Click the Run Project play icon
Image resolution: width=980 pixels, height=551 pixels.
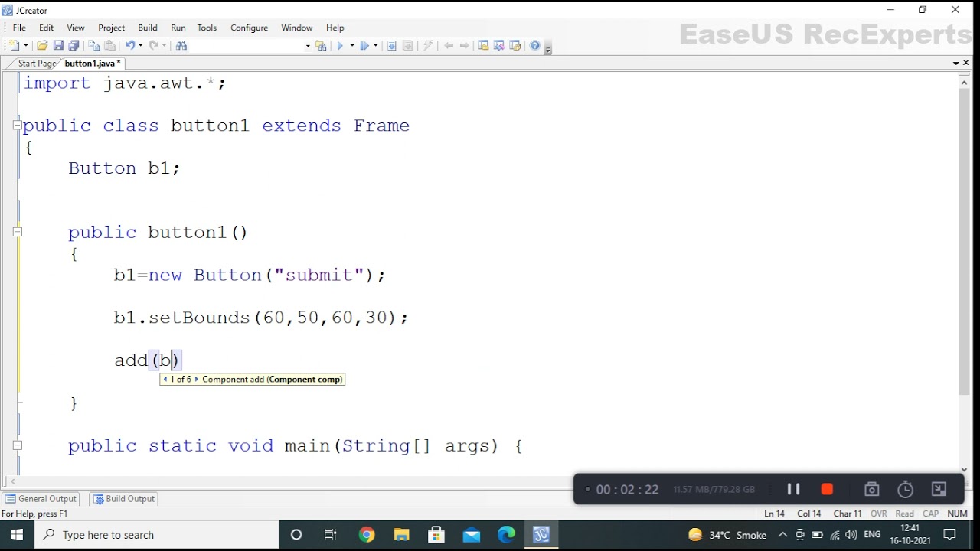[x=340, y=46]
